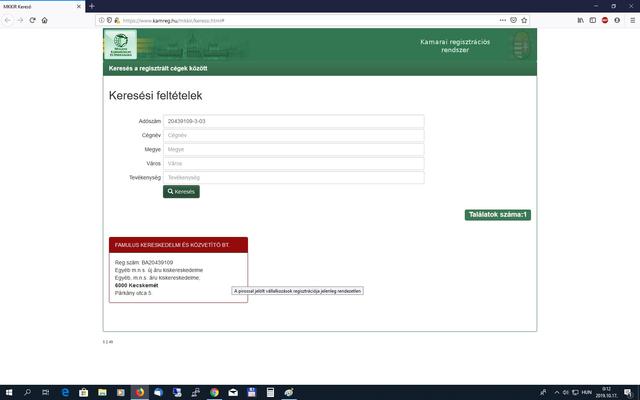Open Task View on the taskbar
640x400 pixels.
(46, 393)
